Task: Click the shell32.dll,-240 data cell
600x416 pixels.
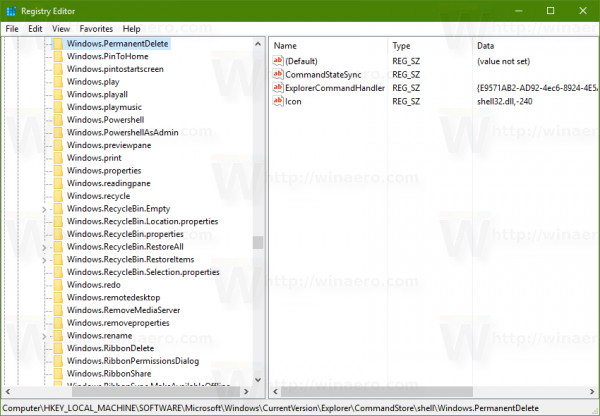Action: (x=505, y=101)
